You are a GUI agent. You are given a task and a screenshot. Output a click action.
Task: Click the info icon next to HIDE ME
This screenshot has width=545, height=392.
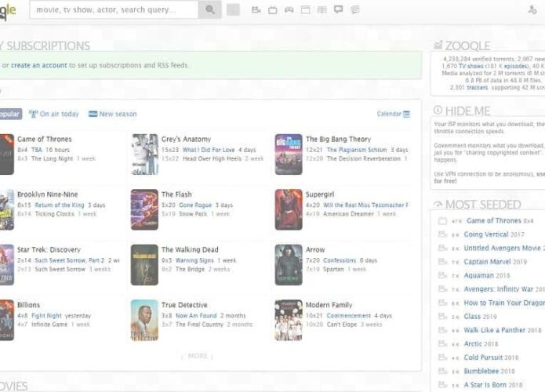click(x=438, y=111)
